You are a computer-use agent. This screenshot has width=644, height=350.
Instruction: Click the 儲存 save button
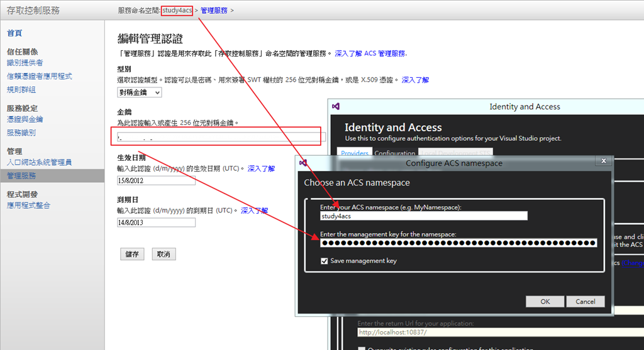132,254
